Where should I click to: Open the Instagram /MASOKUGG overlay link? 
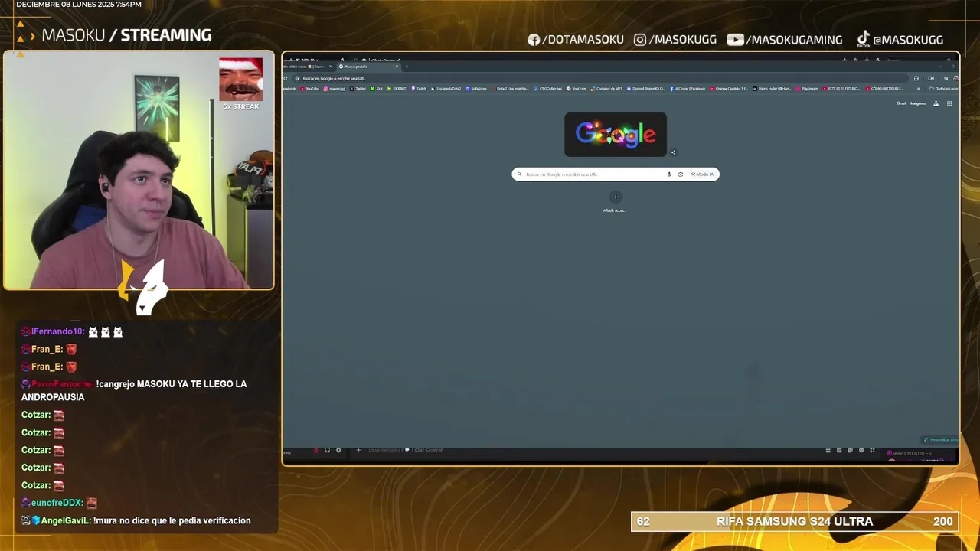675,40
